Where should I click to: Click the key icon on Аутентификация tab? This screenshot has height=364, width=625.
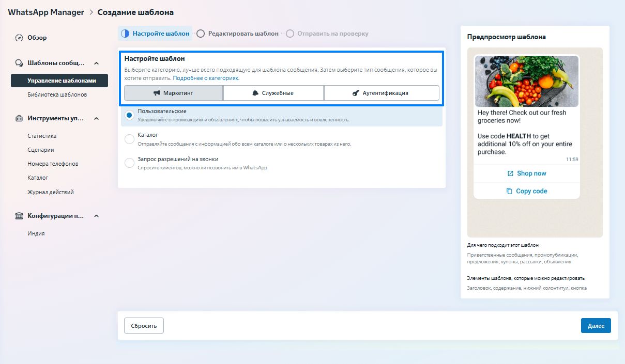(x=356, y=93)
